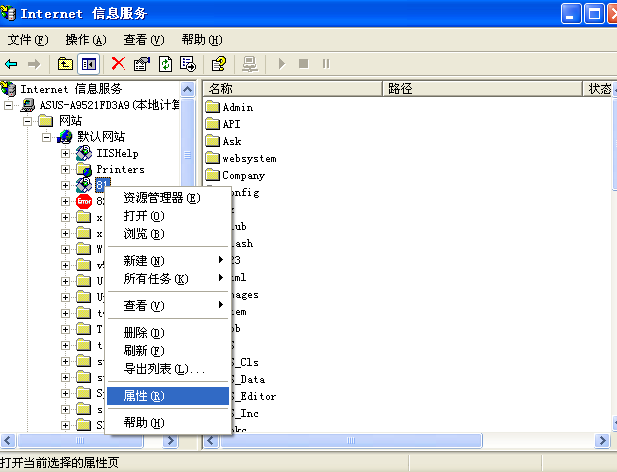Expand the IISHelp tree node
This screenshot has width=617, height=472.
pyautogui.click(x=66, y=153)
